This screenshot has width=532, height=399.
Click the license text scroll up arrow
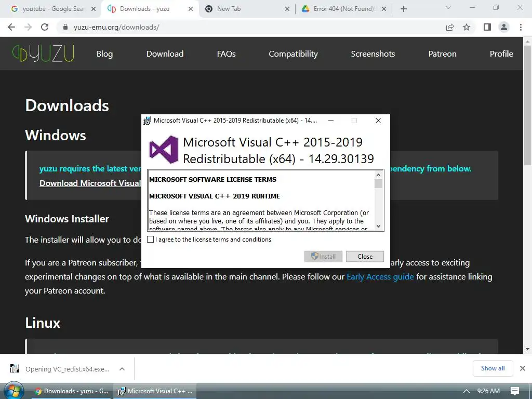tap(379, 175)
